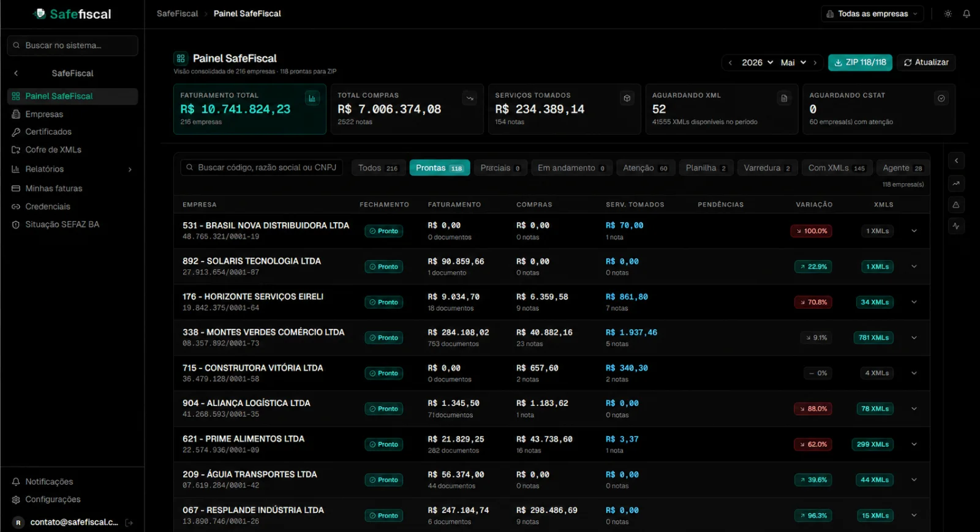The image size is (980, 532).
Task: Open the 2026 year dropdown
Action: click(757, 62)
